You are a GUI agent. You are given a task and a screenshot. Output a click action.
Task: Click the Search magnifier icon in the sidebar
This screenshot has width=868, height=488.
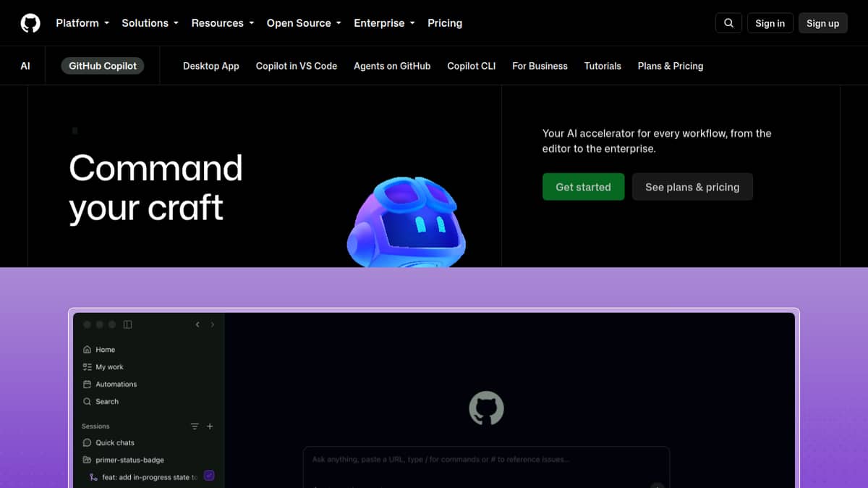click(88, 402)
